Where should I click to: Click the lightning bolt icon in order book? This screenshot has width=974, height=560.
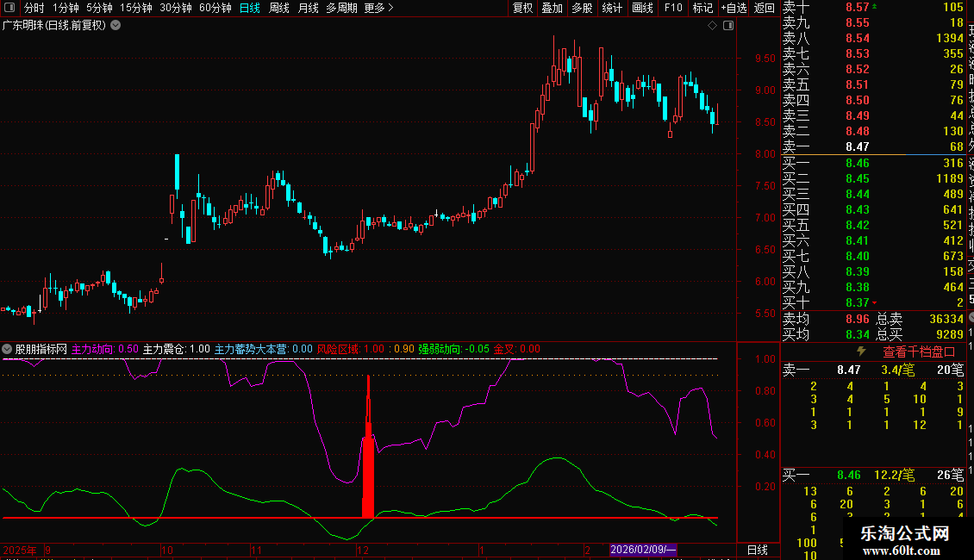tap(860, 352)
